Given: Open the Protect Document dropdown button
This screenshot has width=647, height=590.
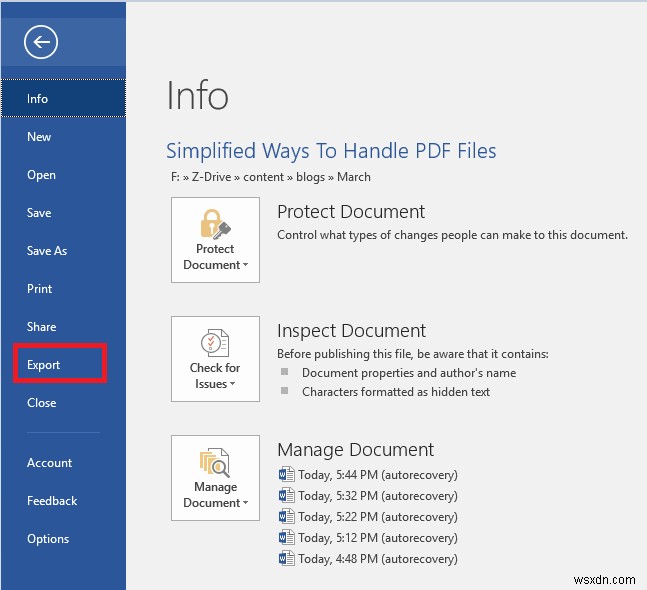Looking at the screenshot, I should coord(215,240).
